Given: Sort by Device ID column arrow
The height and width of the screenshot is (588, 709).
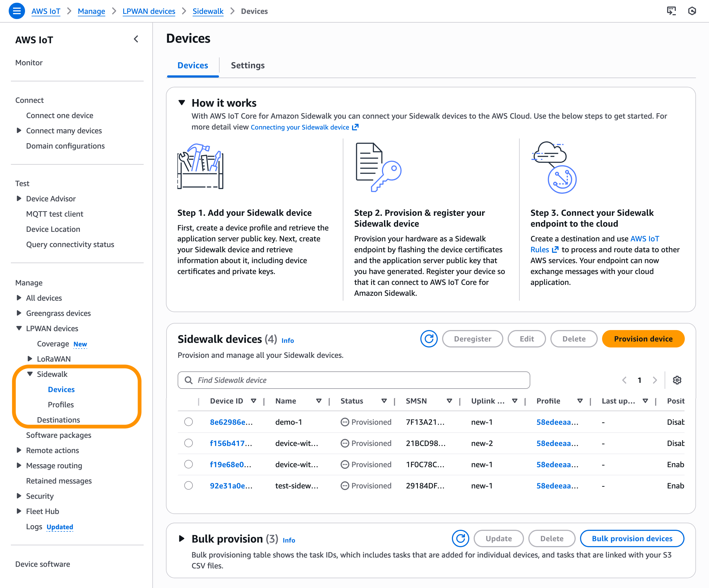Looking at the screenshot, I should [254, 401].
